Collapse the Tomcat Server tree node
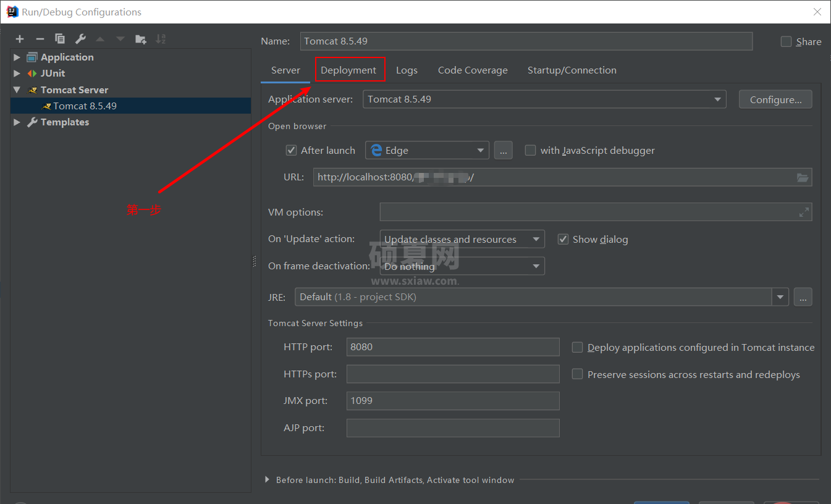 point(17,90)
